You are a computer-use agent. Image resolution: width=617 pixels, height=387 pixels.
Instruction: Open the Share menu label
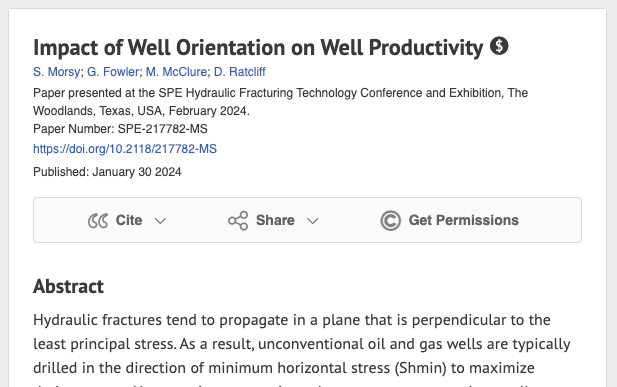point(275,220)
